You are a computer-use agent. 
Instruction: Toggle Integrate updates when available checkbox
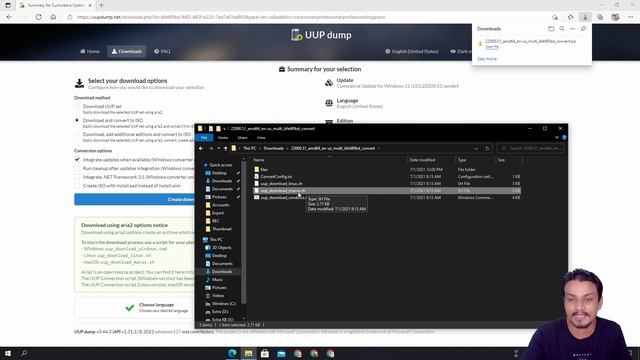[77, 160]
